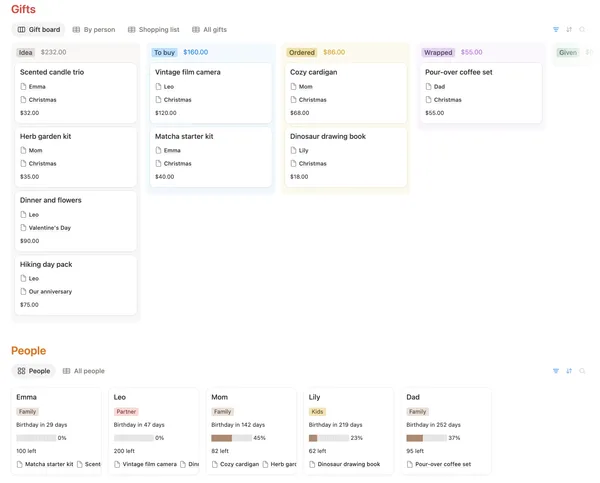The width and height of the screenshot is (600, 483).
Task: Click "Birthday in 47 days" text
Action: click(x=139, y=425)
